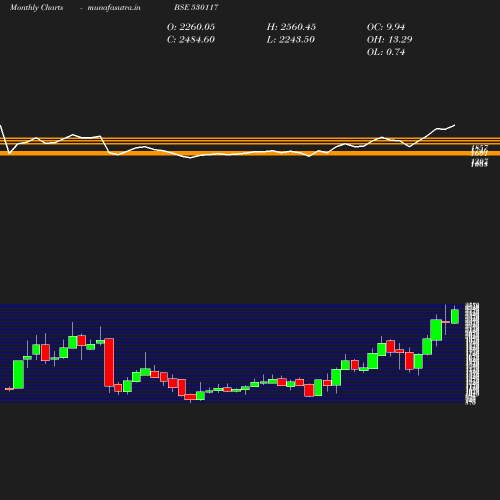Select the close value 'C: 2484.60'

coord(191,40)
